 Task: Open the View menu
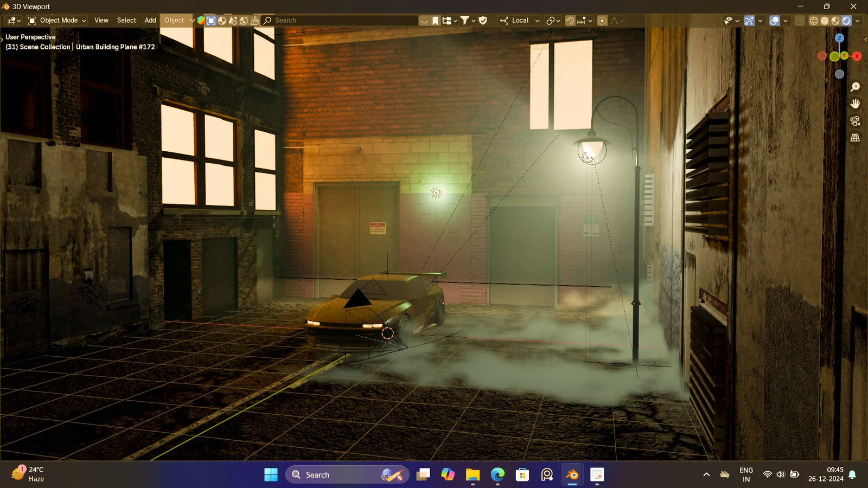point(101,21)
